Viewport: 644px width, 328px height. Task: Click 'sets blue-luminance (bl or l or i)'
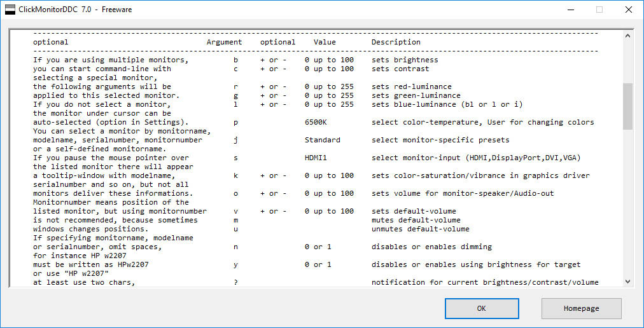(447, 104)
